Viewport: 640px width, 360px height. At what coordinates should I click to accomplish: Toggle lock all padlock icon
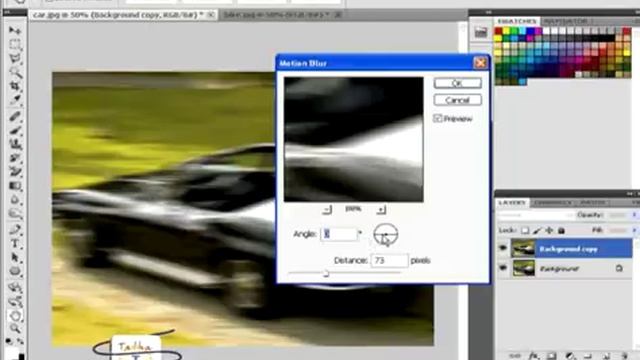(562, 231)
